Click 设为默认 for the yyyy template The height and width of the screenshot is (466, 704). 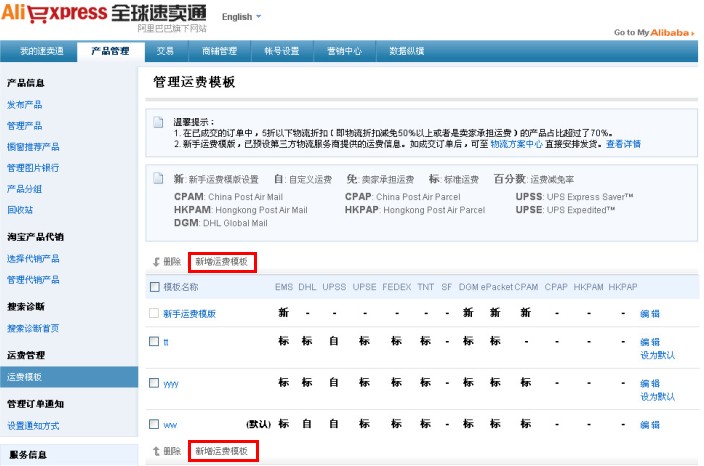[x=657, y=396]
